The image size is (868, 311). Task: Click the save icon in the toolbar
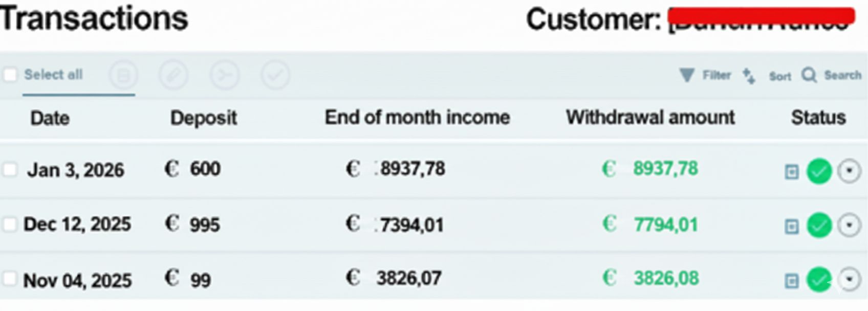(123, 76)
